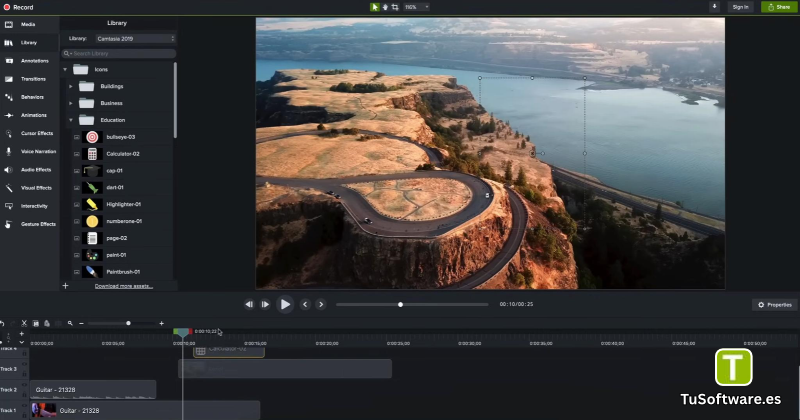This screenshot has width=800, height=420.
Task: Click the preview playback scrubber handle
Action: point(401,305)
